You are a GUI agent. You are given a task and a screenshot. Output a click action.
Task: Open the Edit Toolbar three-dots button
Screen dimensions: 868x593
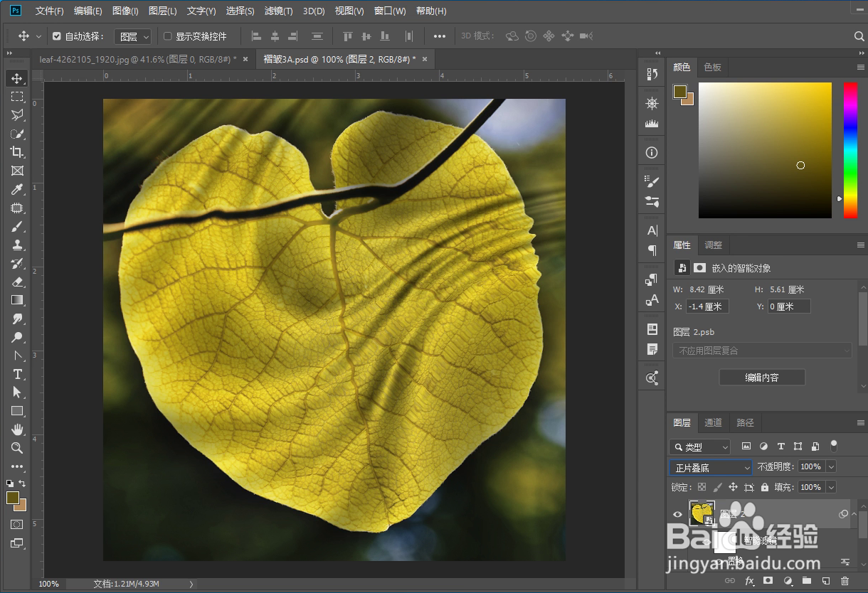(17, 466)
